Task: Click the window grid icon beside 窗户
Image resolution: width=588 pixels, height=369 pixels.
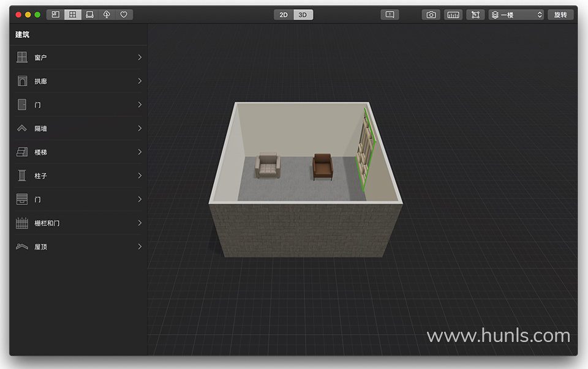Action: [x=22, y=58]
